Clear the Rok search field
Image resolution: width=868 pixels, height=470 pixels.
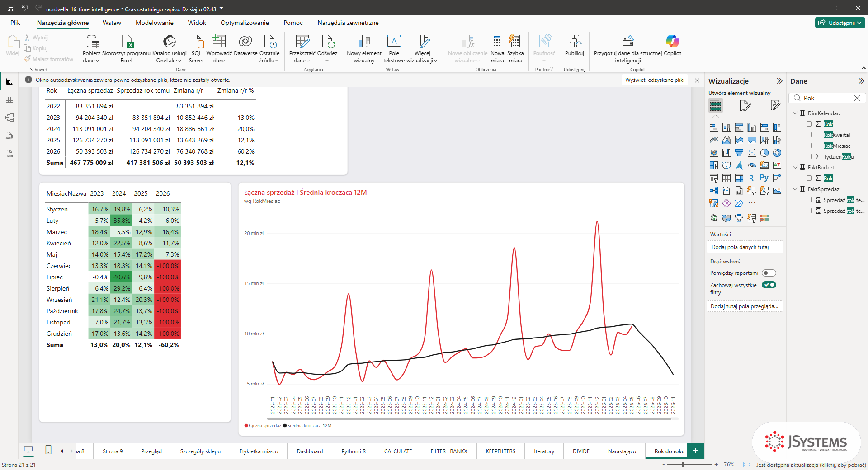click(857, 98)
